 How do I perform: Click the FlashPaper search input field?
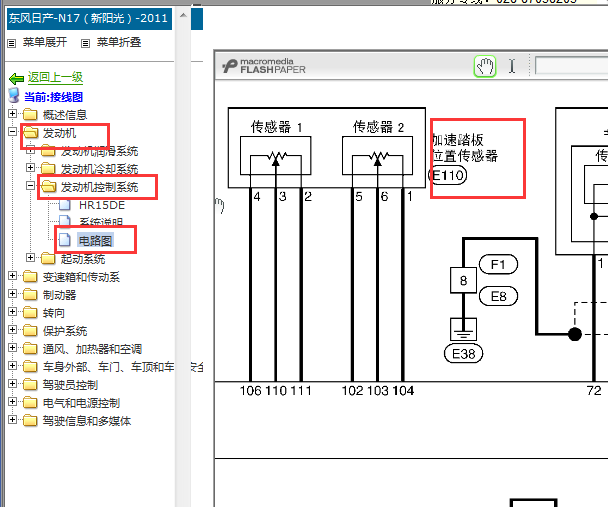pos(571,66)
